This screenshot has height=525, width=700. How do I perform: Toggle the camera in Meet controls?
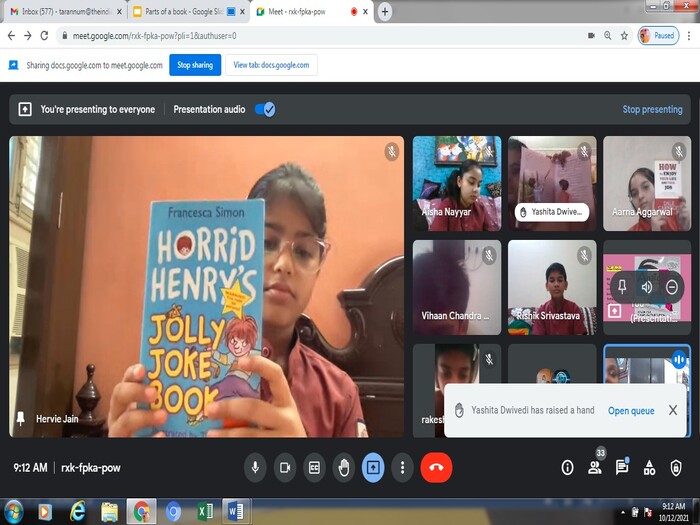285,467
